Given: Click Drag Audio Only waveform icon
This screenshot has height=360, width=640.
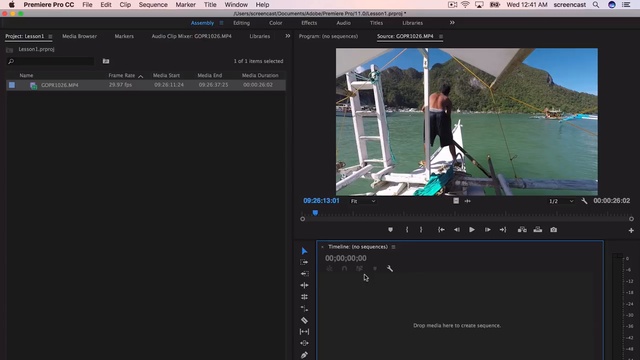Looking at the screenshot, I should coord(468,201).
